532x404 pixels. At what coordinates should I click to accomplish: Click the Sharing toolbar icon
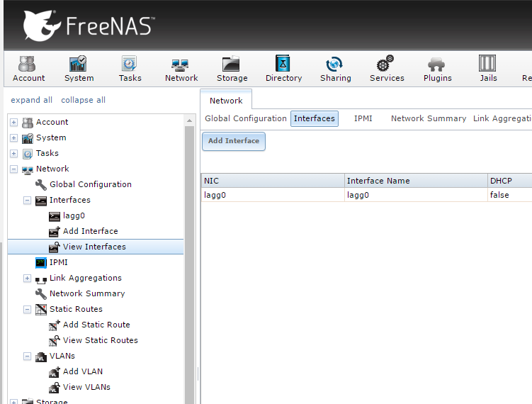[x=335, y=69]
